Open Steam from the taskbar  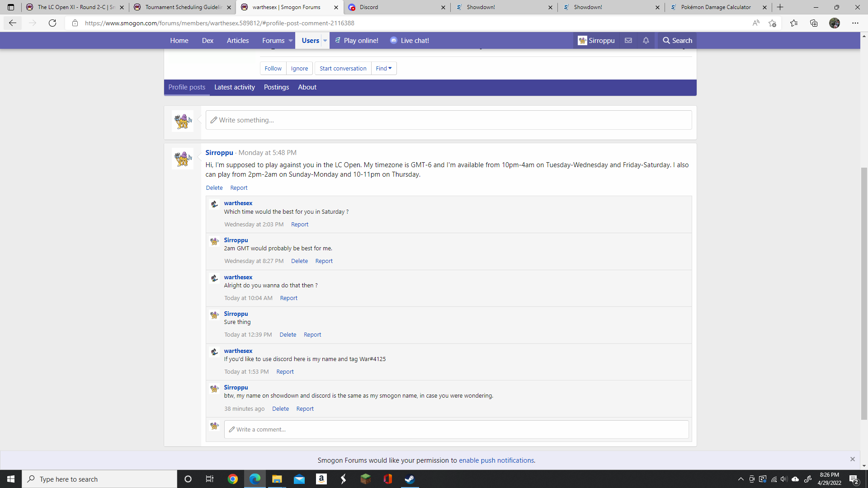pyautogui.click(x=410, y=479)
